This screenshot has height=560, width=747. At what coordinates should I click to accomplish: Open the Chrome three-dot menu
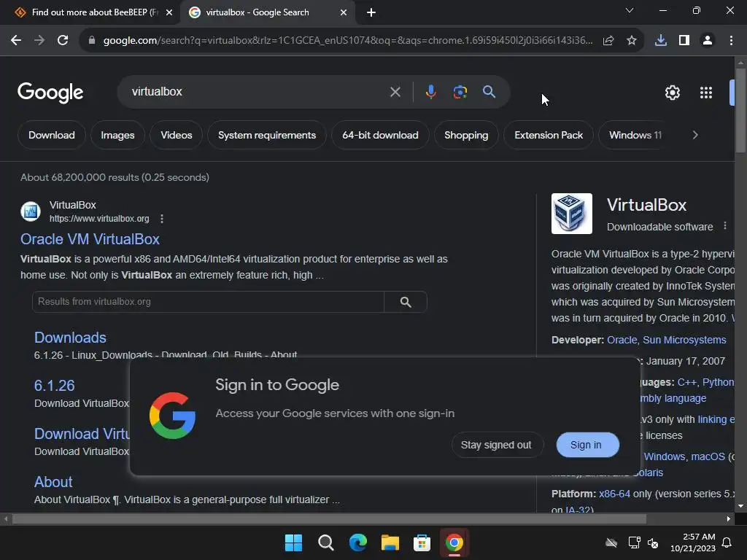tap(731, 41)
